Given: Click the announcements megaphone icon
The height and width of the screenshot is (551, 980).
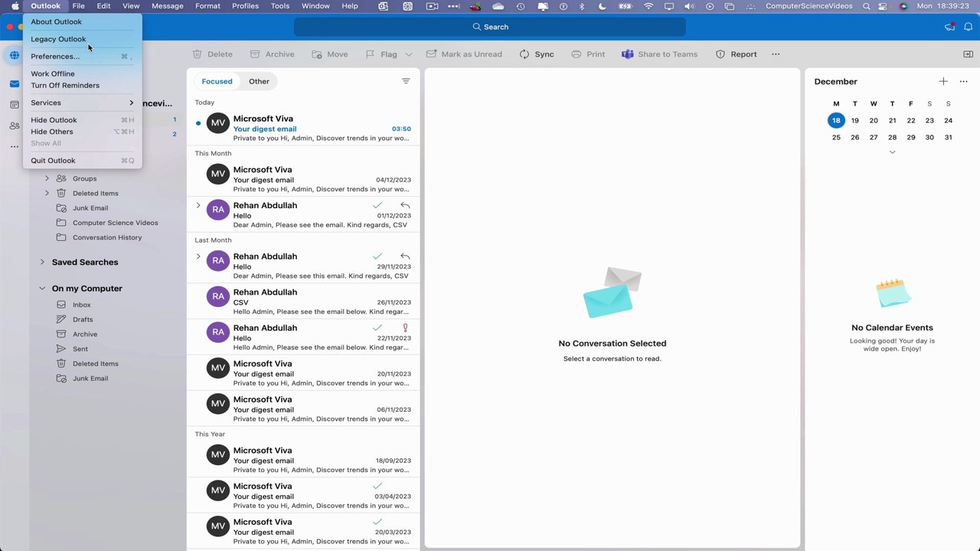Looking at the screenshot, I should coord(949,27).
